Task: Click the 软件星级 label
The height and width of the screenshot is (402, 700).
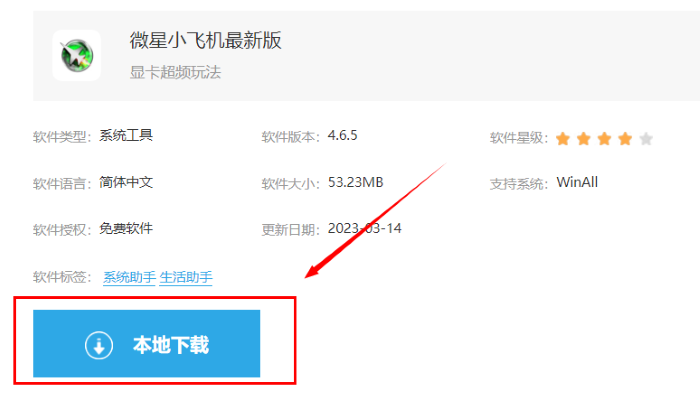Action: pyautogui.click(x=519, y=138)
